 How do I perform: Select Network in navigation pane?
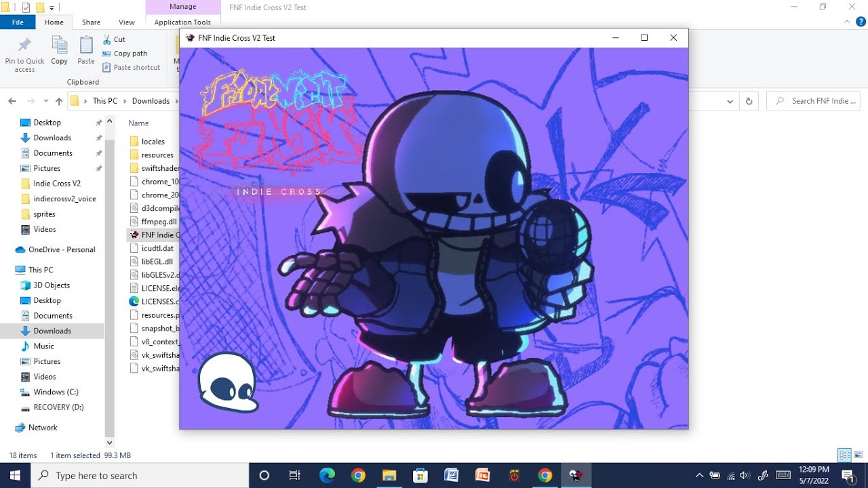(43, 428)
